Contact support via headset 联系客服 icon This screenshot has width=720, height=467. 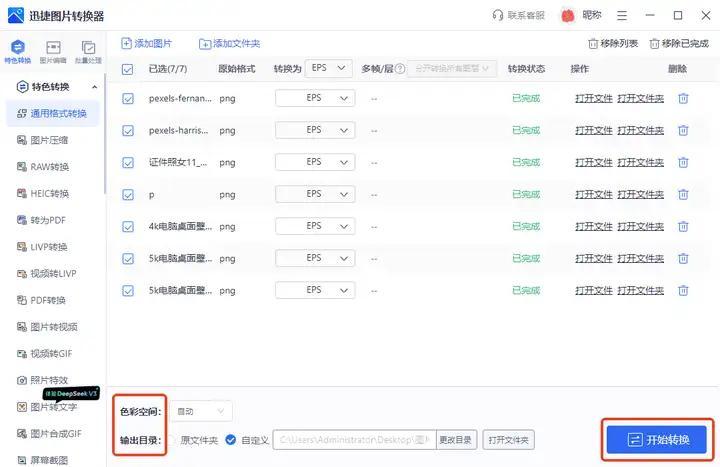tap(498, 15)
